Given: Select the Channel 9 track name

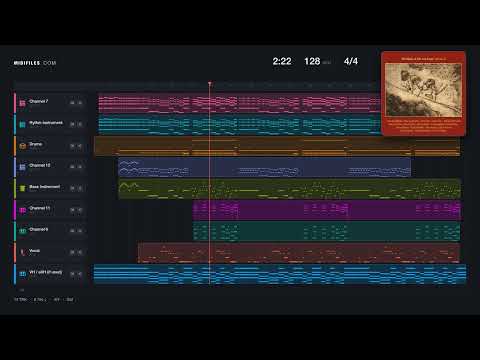Looking at the screenshot, I should pyautogui.click(x=39, y=229).
